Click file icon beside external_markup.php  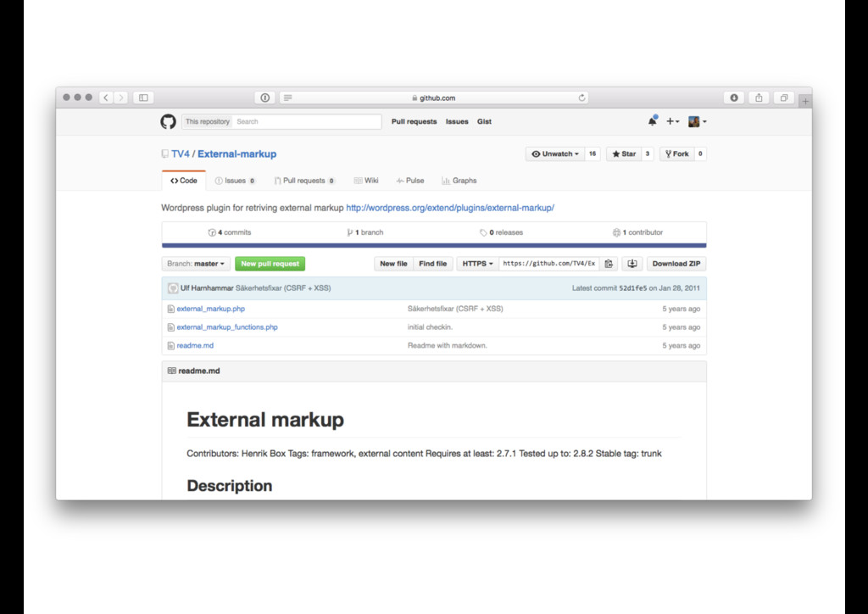(x=171, y=309)
